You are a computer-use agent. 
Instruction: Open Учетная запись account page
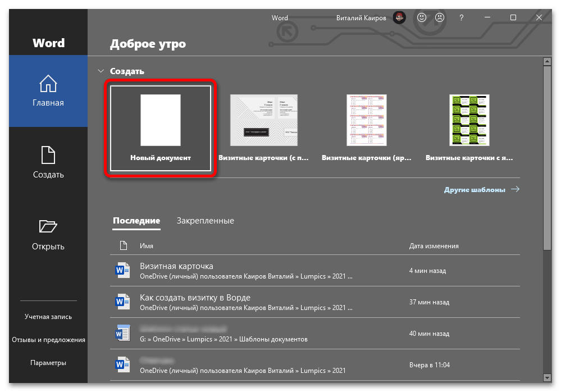click(x=48, y=317)
